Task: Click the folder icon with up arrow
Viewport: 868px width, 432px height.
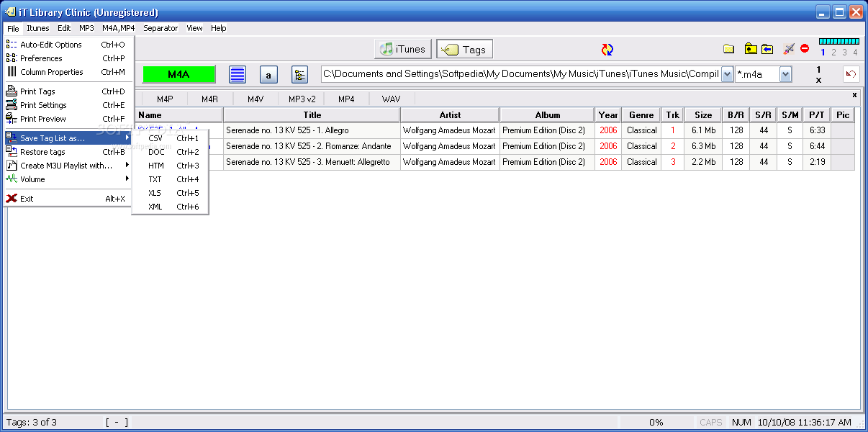Action: point(751,49)
